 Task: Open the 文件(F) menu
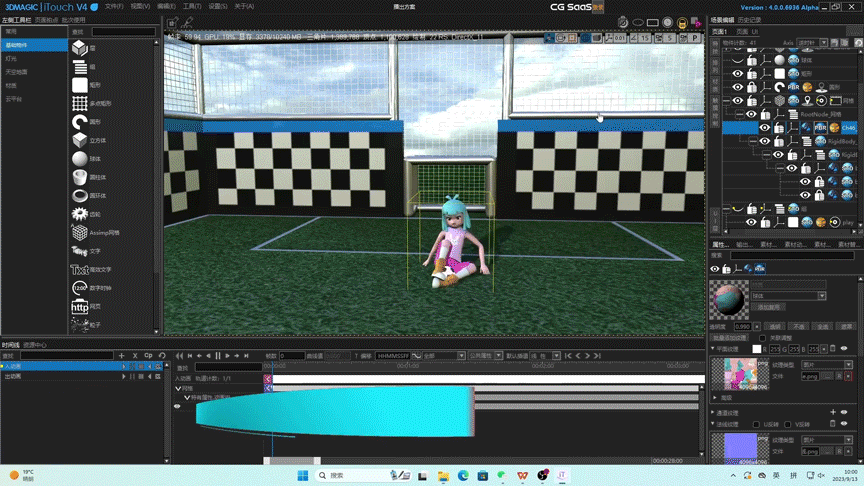(x=114, y=7)
